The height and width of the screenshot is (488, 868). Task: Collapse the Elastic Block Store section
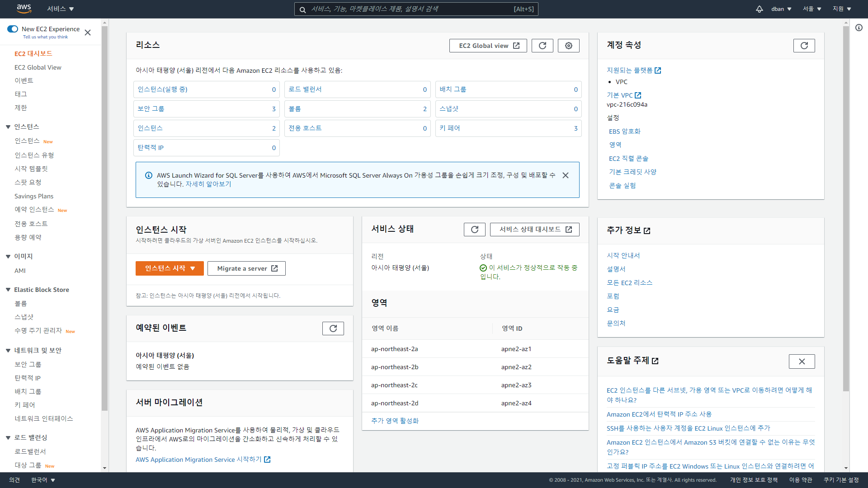coord(8,290)
